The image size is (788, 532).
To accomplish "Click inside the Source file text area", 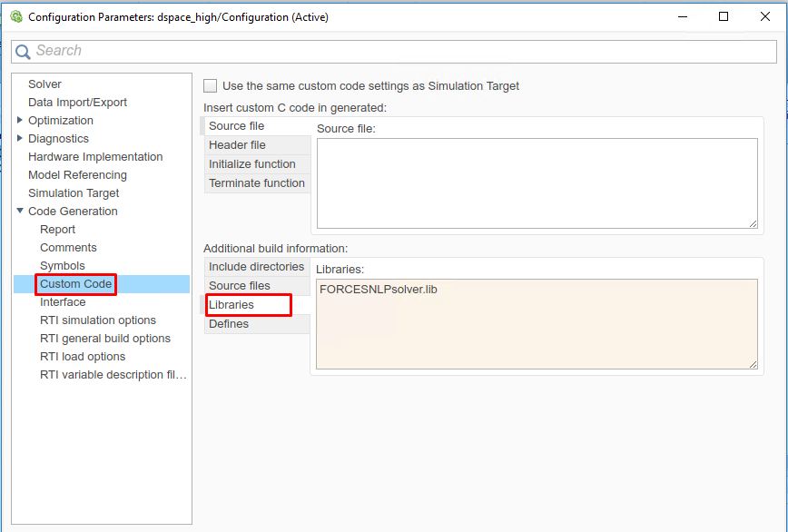I will click(536, 182).
